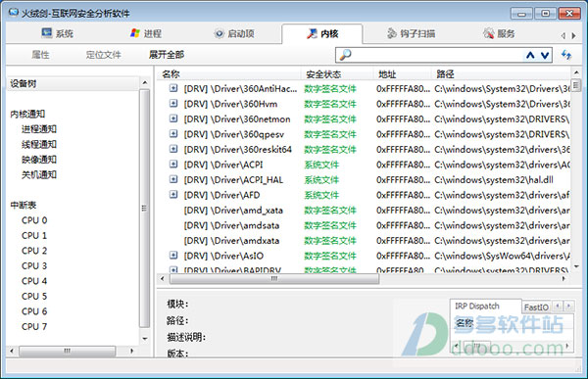588x379 pixels.
Task: Click the left panel horizontal scrollbar thumb
Action: click(67, 351)
